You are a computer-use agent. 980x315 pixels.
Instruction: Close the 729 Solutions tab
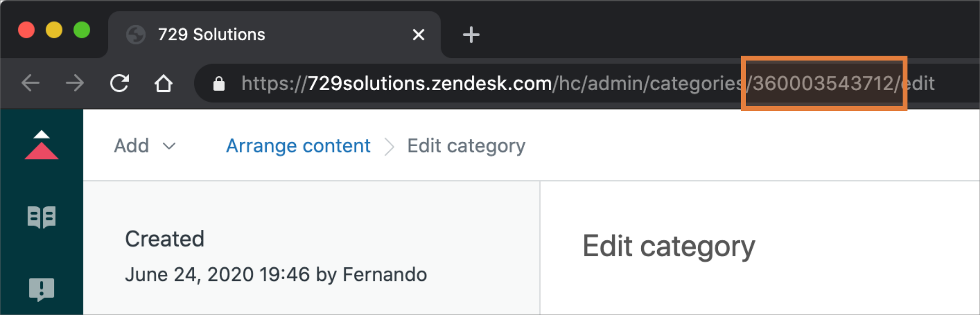click(418, 34)
